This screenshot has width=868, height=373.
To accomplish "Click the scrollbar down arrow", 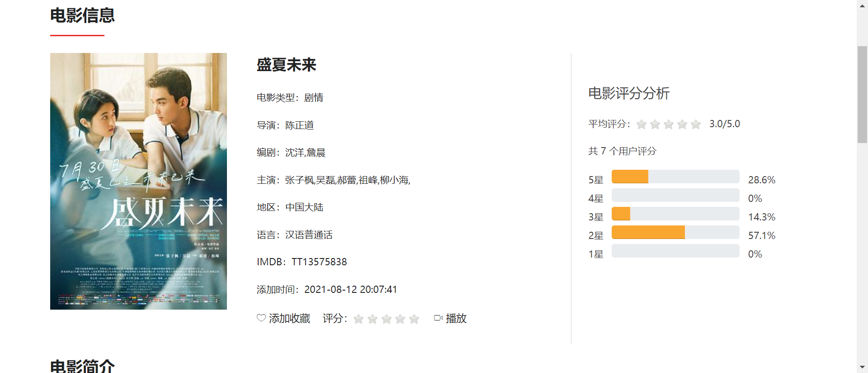I will 862,367.
